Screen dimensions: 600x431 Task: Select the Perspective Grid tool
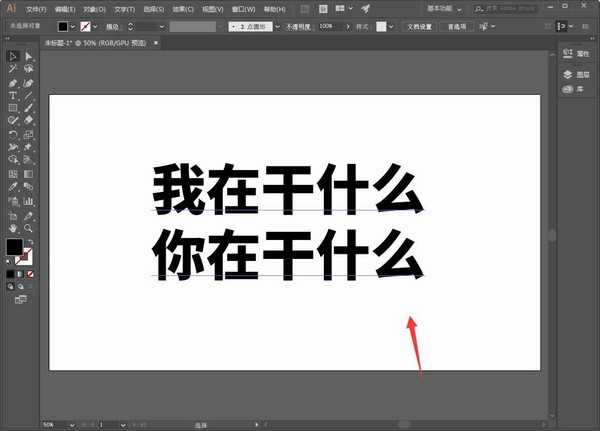click(x=28, y=159)
